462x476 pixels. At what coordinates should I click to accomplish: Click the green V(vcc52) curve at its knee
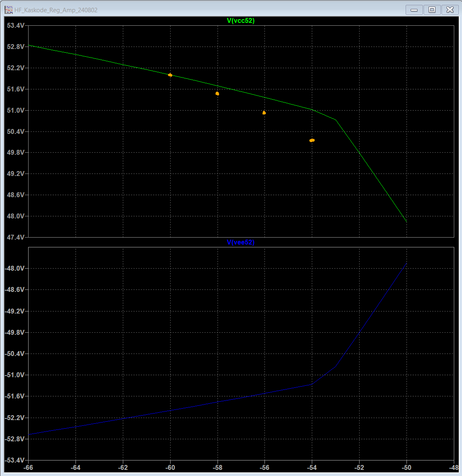click(x=336, y=120)
